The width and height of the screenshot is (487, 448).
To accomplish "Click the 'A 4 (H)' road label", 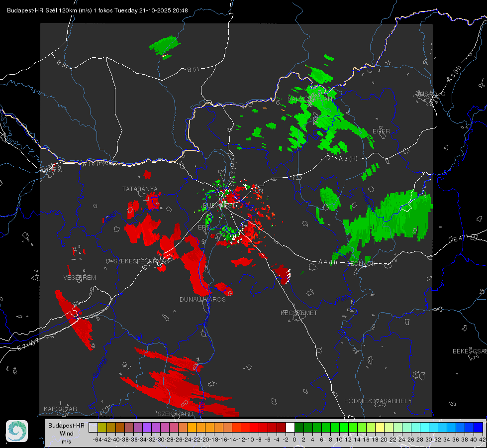I will pos(328,262).
